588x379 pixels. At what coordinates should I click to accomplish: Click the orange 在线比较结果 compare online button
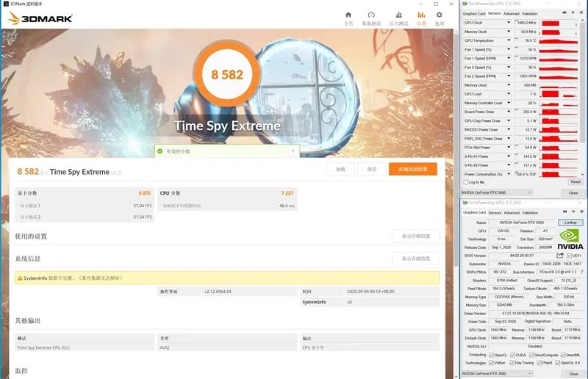point(413,169)
